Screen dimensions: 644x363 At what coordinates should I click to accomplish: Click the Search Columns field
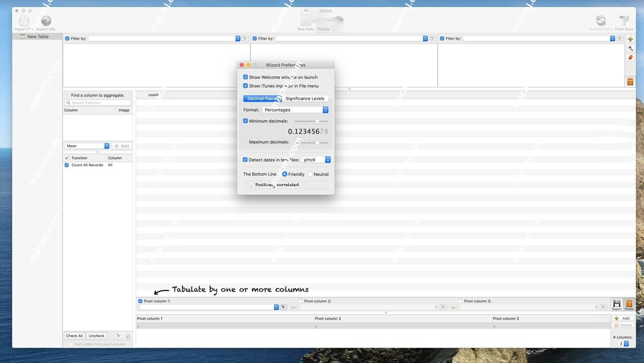(98, 103)
